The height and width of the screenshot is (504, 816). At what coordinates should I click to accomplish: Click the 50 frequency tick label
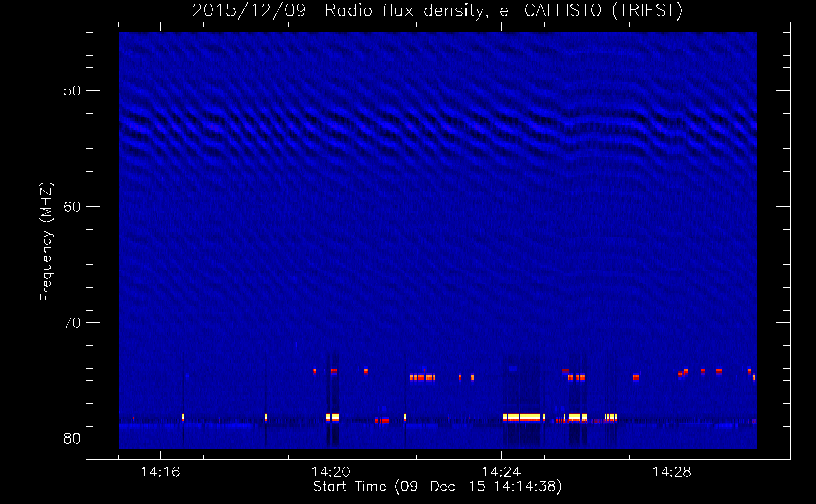pyautogui.click(x=72, y=91)
